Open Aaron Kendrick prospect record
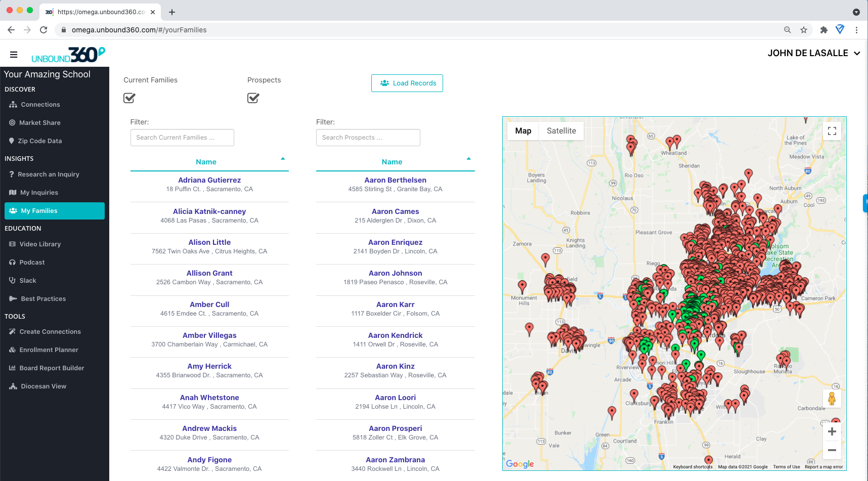 [396, 335]
